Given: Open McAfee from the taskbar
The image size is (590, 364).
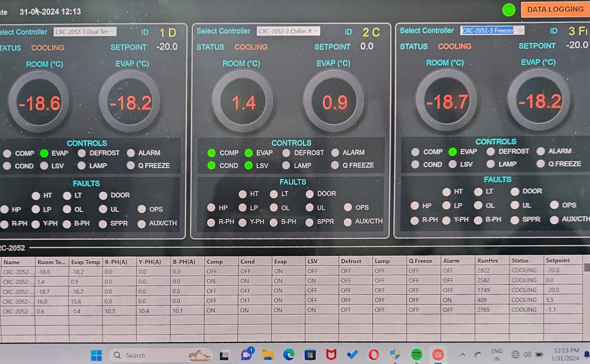Looking at the screenshot, I should click(331, 355).
